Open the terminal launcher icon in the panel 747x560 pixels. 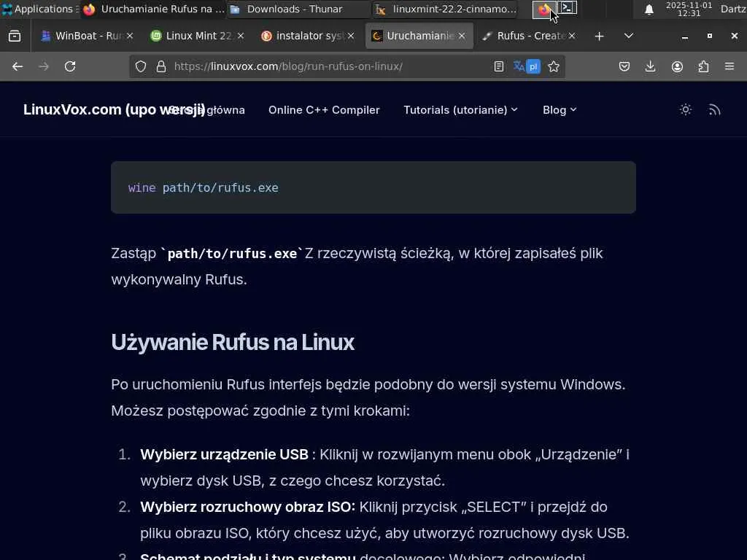tap(567, 8)
